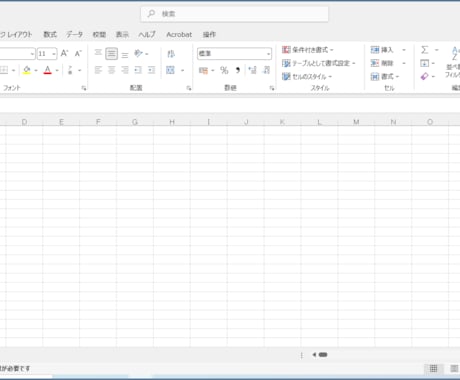Image resolution: width=460 pixels, height=380 pixels.
Task: Apply red font color A
Action: 48,70
